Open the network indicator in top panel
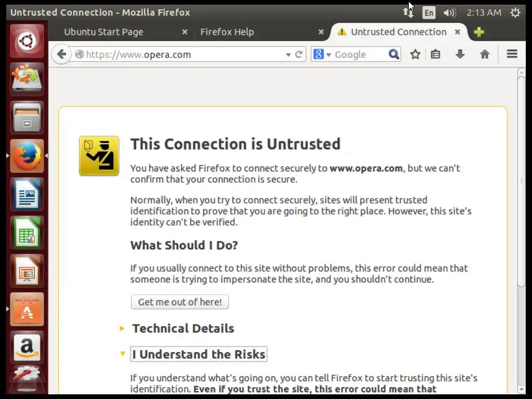The height and width of the screenshot is (399, 532). click(408, 12)
